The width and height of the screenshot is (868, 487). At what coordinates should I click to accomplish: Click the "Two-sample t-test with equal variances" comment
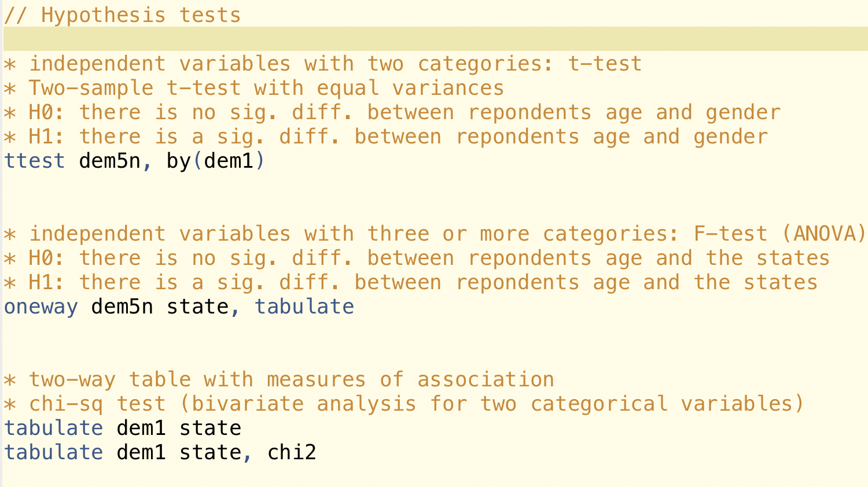266,88
